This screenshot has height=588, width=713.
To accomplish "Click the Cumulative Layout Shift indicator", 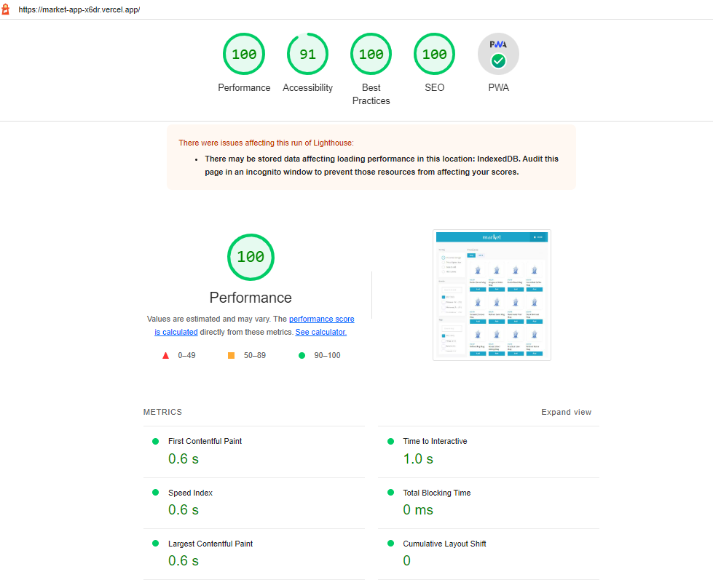I will click(x=390, y=544).
